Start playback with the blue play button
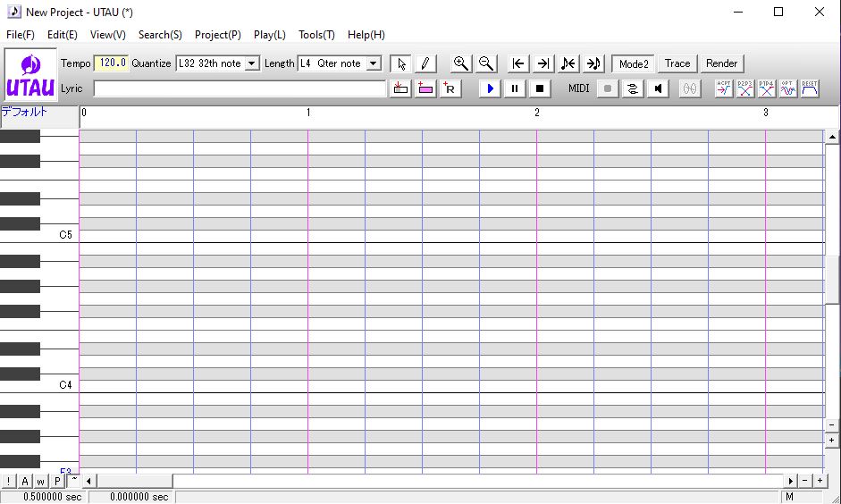 (490, 88)
